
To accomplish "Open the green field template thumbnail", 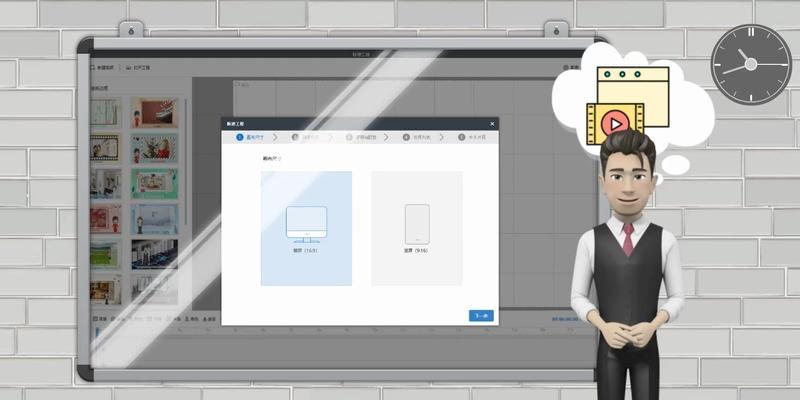I will (106, 254).
